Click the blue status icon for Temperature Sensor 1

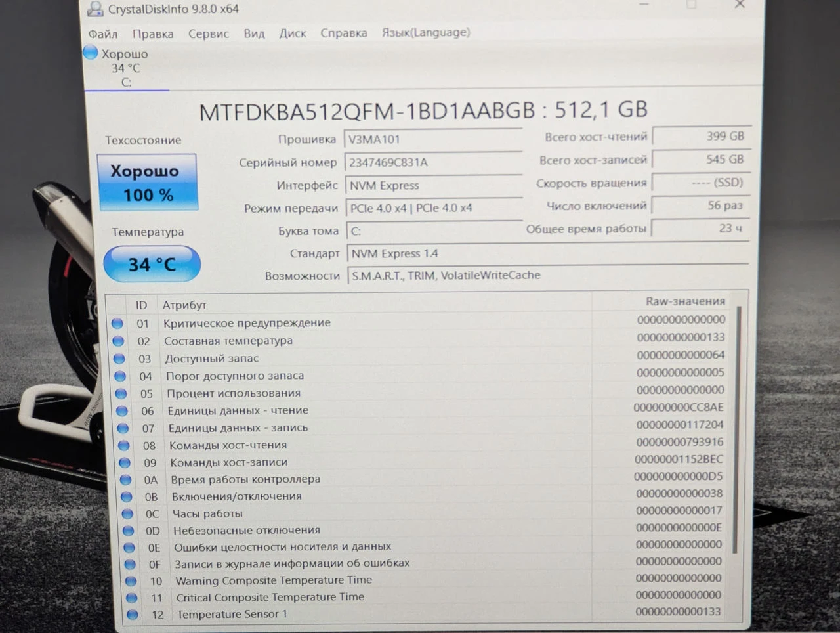133,615
